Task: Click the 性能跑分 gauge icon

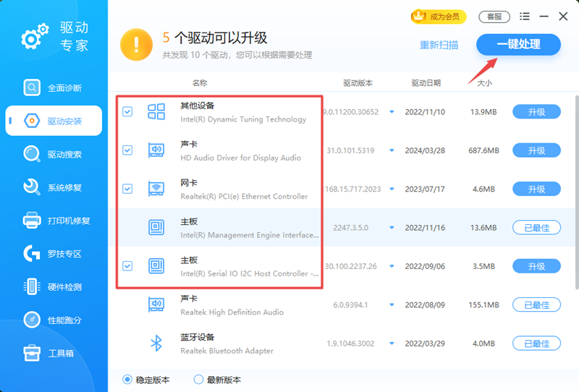Action: point(32,320)
